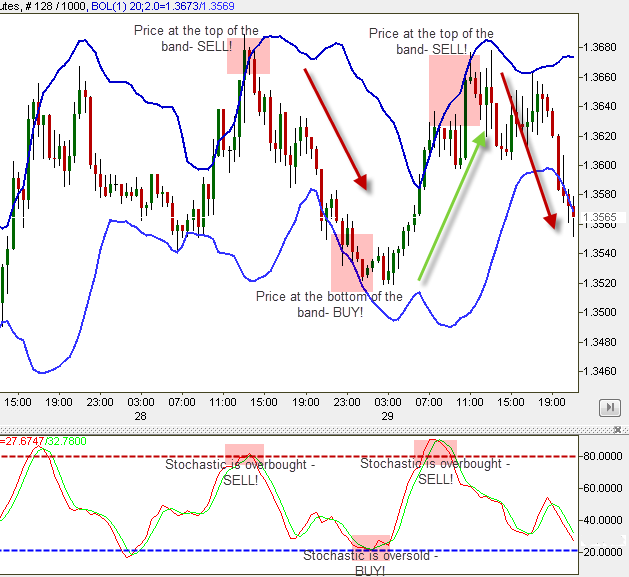The height and width of the screenshot is (577, 629).
Task: Click the # 128 / 1000 bar counter text
Action: point(55,6)
